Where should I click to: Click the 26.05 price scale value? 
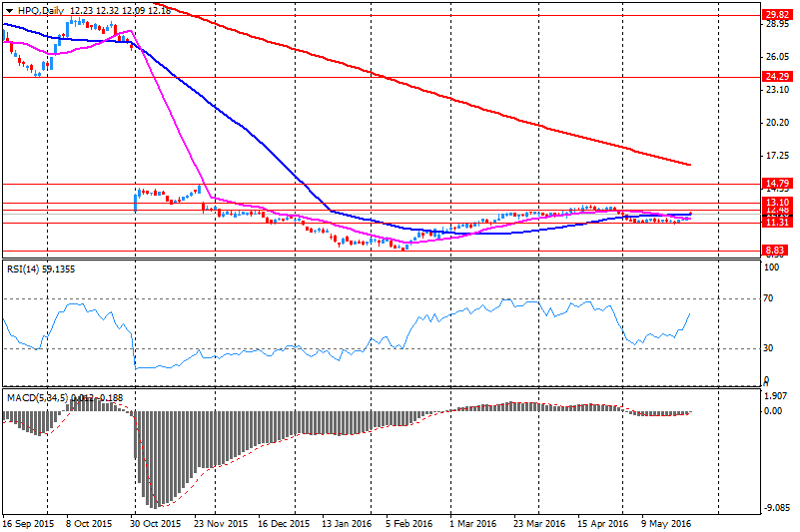click(x=778, y=57)
